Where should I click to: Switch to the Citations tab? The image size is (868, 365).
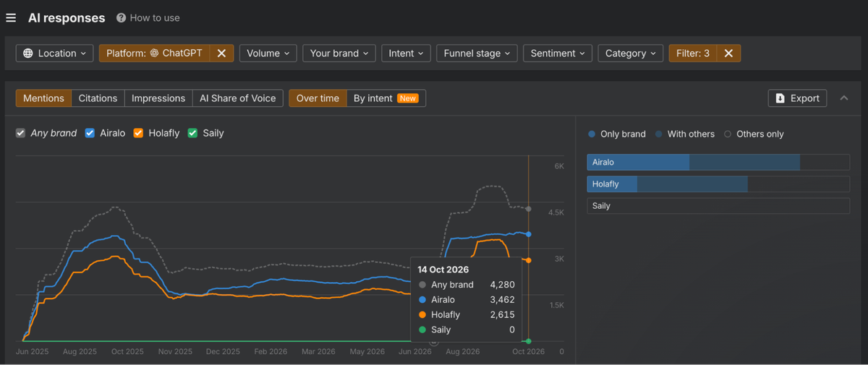[98, 98]
